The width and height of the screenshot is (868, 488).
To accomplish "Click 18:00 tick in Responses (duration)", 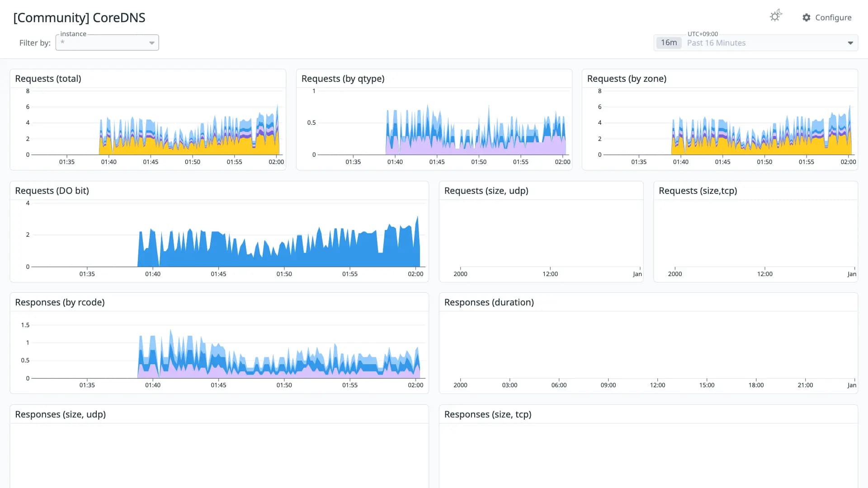I will (x=756, y=385).
